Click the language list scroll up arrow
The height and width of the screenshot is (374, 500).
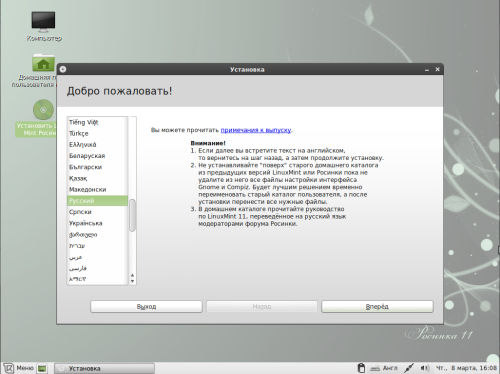(132, 275)
